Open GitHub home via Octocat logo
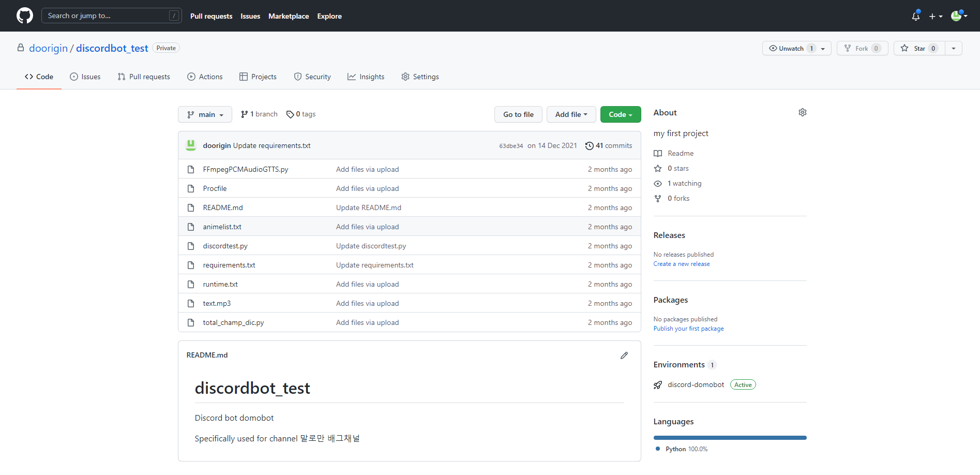980x475 pixels. pyautogui.click(x=25, y=16)
